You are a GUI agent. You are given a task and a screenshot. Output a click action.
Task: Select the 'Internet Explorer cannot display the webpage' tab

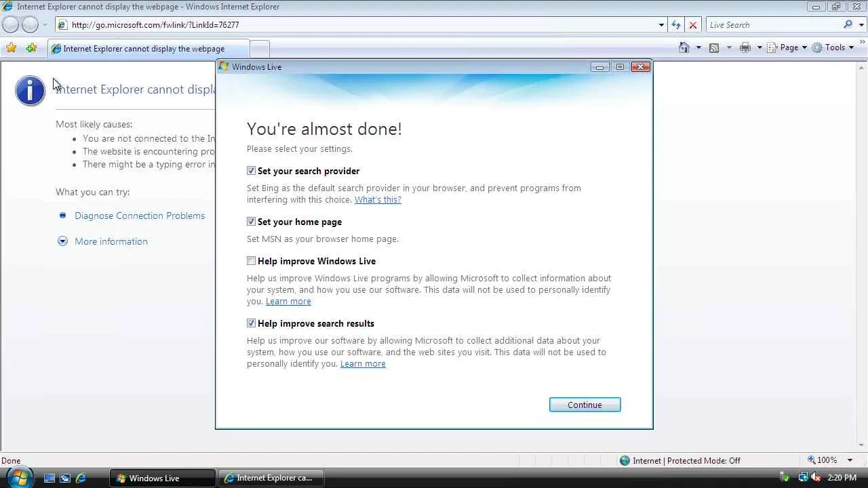coord(149,49)
